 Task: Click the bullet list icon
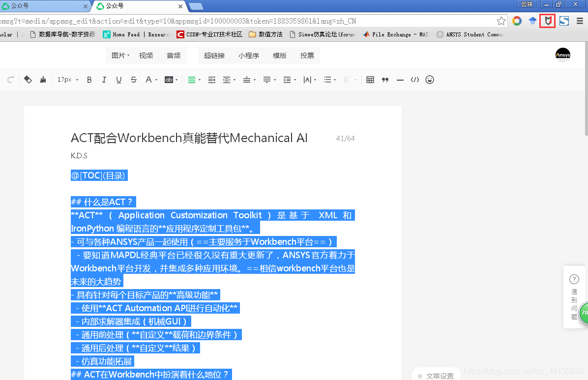tap(327, 80)
